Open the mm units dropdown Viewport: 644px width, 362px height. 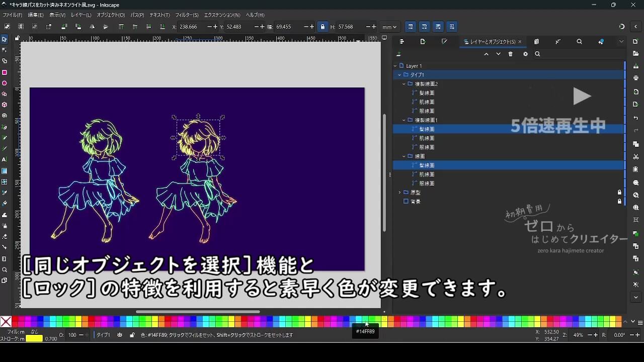pos(389,27)
